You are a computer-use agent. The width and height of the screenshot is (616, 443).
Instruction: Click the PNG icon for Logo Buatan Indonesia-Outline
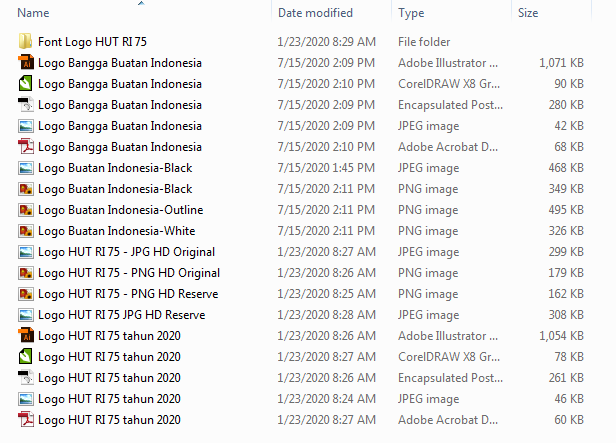(x=26, y=210)
